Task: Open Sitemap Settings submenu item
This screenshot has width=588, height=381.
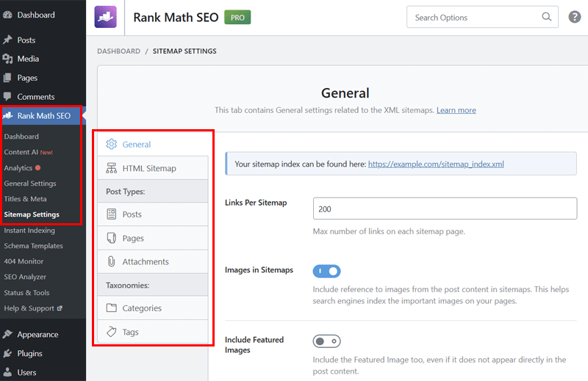Action: tap(32, 214)
